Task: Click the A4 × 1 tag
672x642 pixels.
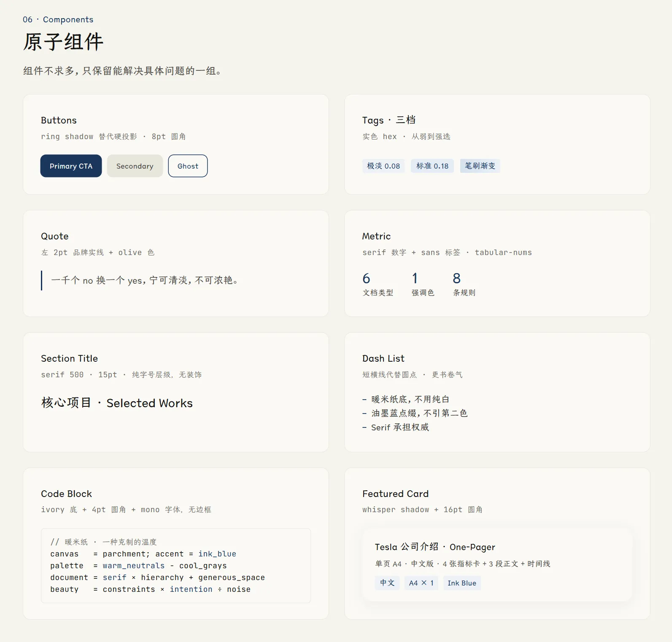Action: coord(421,583)
